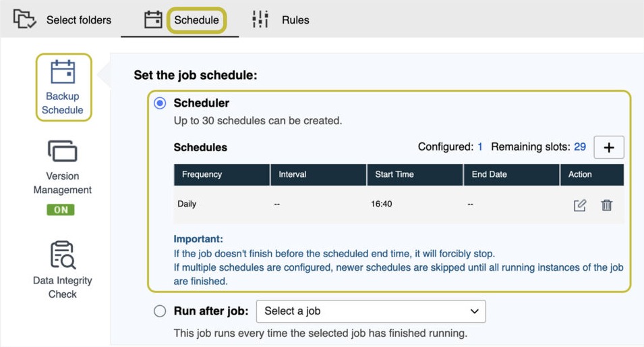Select the Scheduler radio button
This screenshot has width=644, height=347.
pyautogui.click(x=160, y=103)
